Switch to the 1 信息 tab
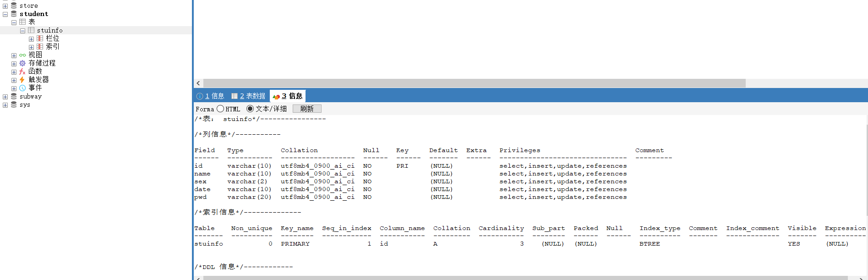Image resolution: width=868 pixels, height=280 pixels. [x=210, y=96]
